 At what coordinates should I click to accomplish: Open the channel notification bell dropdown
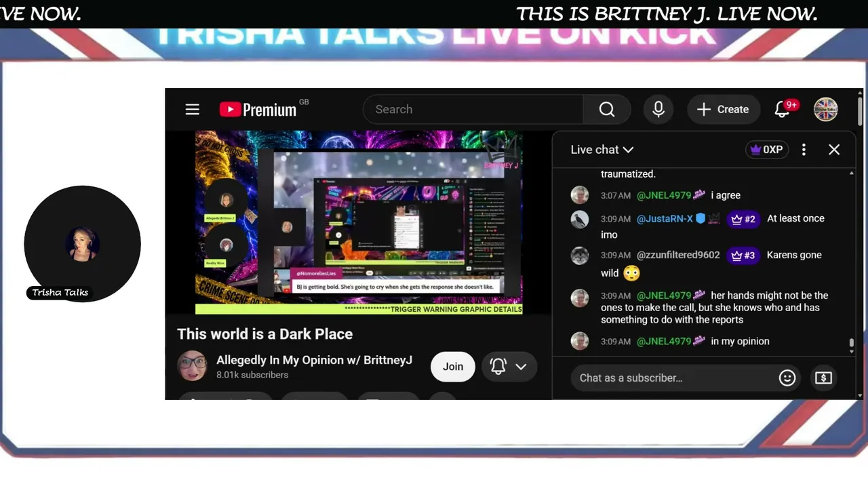coord(509,367)
